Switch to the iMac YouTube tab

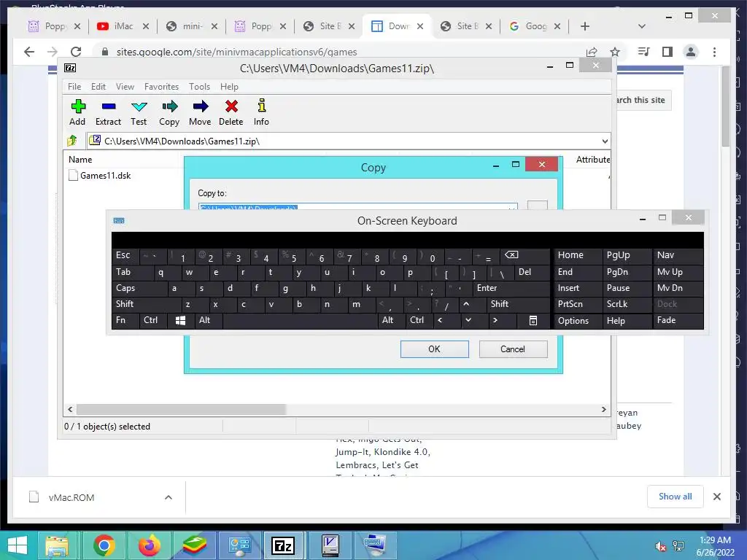[123, 26]
